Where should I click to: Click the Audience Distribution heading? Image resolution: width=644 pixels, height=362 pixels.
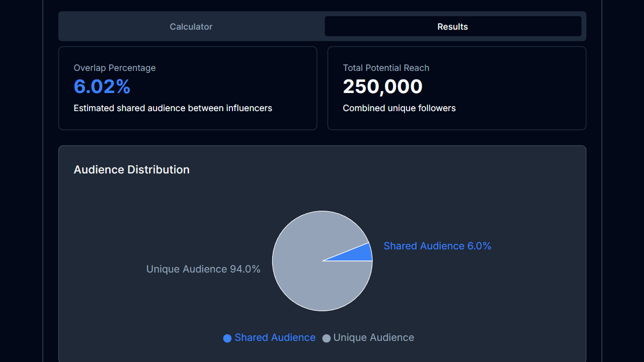click(131, 169)
